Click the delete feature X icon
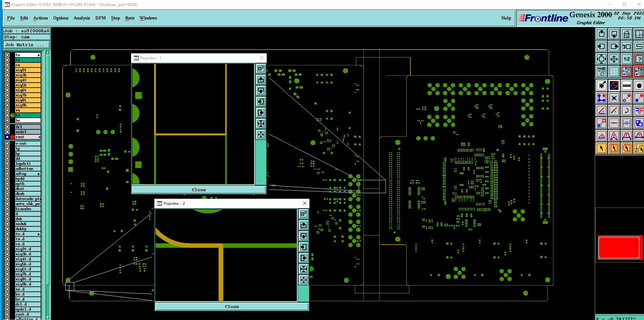The image size is (644, 320). coord(614,98)
